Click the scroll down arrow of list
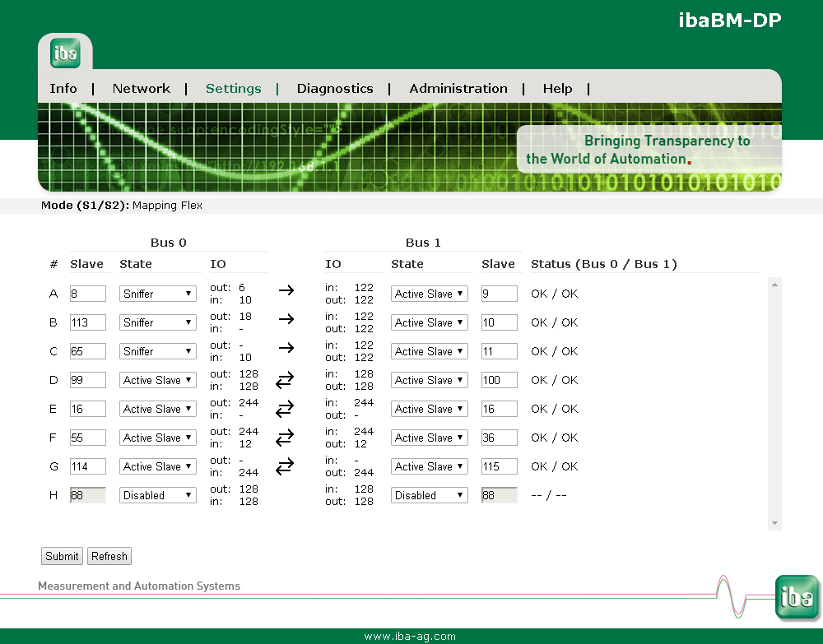Viewport: 823px width, 644px height. tap(774, 523)
